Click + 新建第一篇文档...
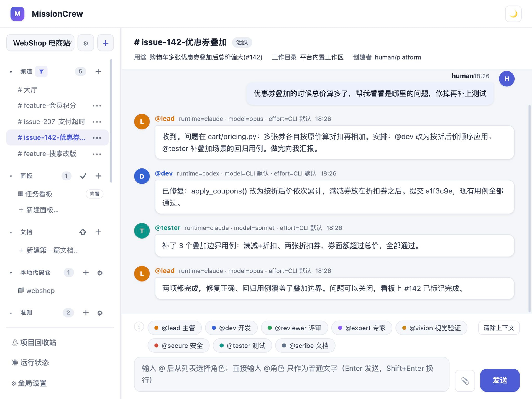Image resolution: width=532 pixels, height=399 pixels. [x=48, y=250]
